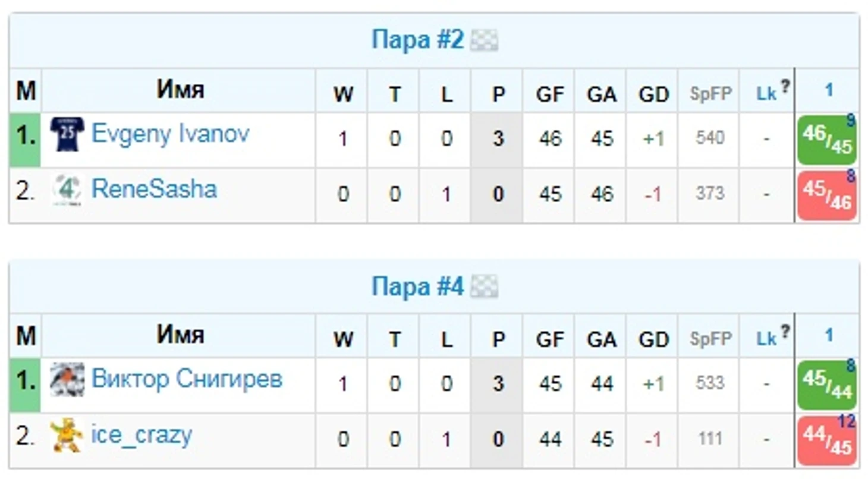Viewport: 868px width, 479px height.
Task: Click ice_crazy's yellow character avatar
Action: tap(67, 435)
